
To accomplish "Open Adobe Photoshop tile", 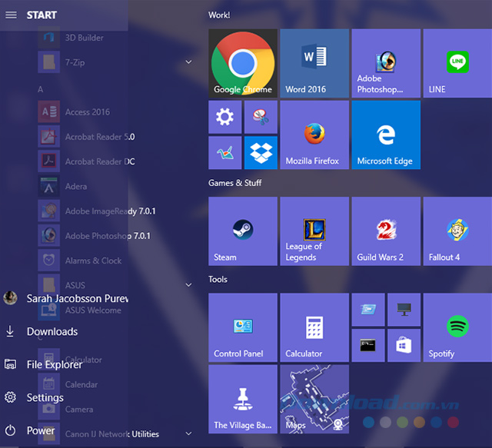I will point(386,63).
